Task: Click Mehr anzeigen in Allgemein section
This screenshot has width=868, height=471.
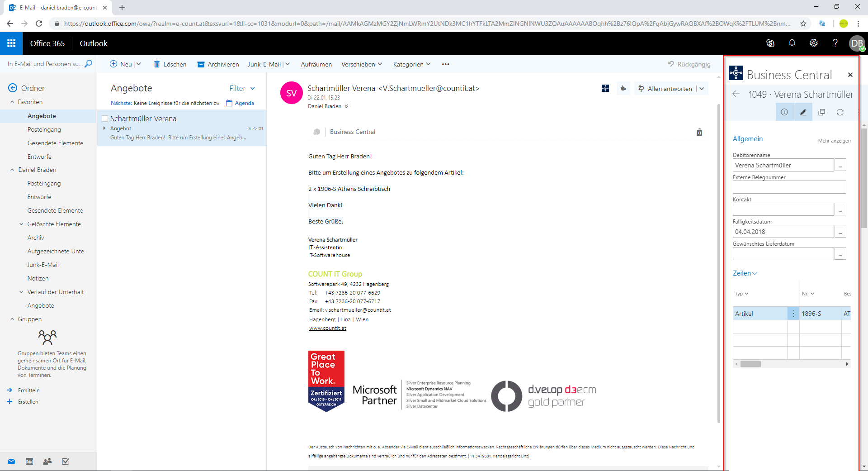Action: pos(834,141)
